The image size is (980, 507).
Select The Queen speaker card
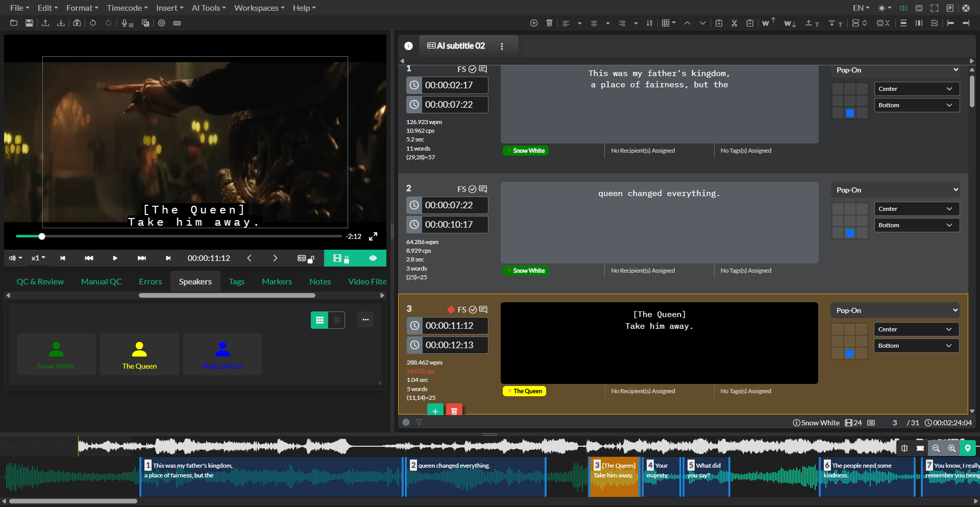click(139, 354)
